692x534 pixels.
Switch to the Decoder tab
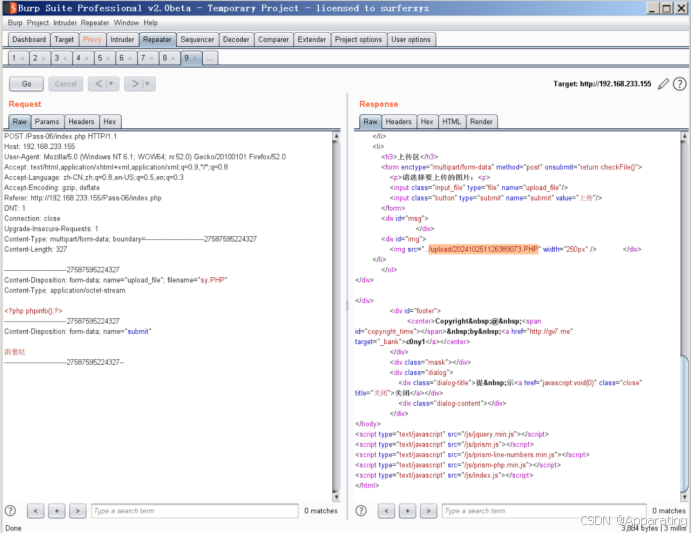coord(236,39)
